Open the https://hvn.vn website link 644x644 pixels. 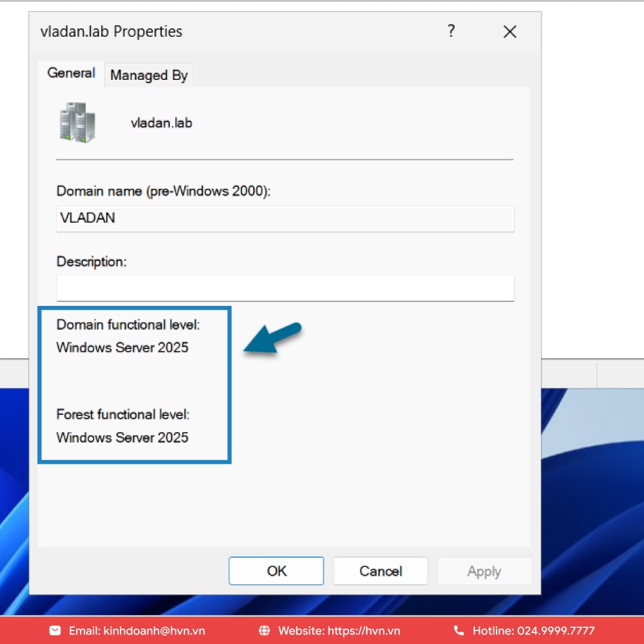click(363, 630)
